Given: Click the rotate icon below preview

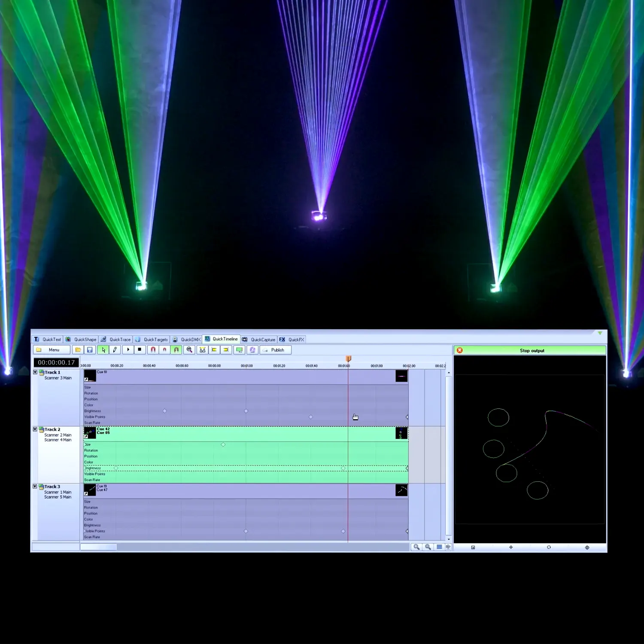Looking at the screenshot, I should (x=549, y=547).
